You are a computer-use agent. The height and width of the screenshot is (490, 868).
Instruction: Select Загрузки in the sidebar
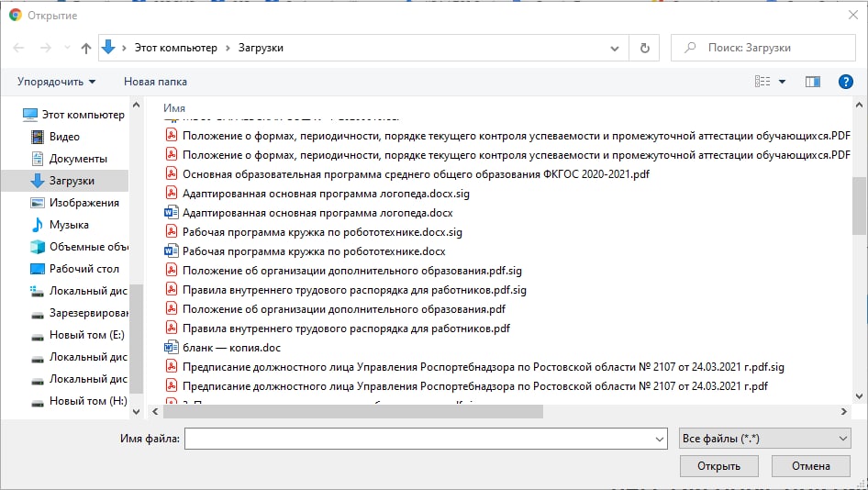[65, 181]
